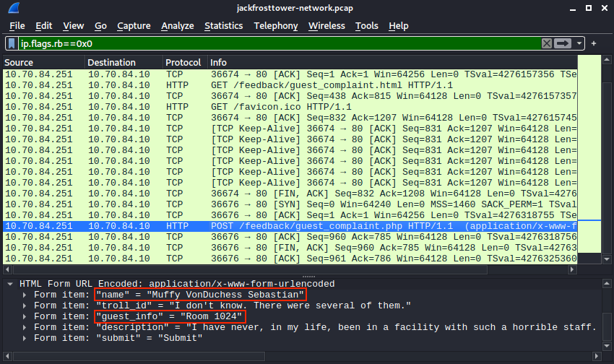The height and width of the screenshot is (364, 614).
Task: Click the details pane scroll left arrow
Action: click(x=7, y=356)
